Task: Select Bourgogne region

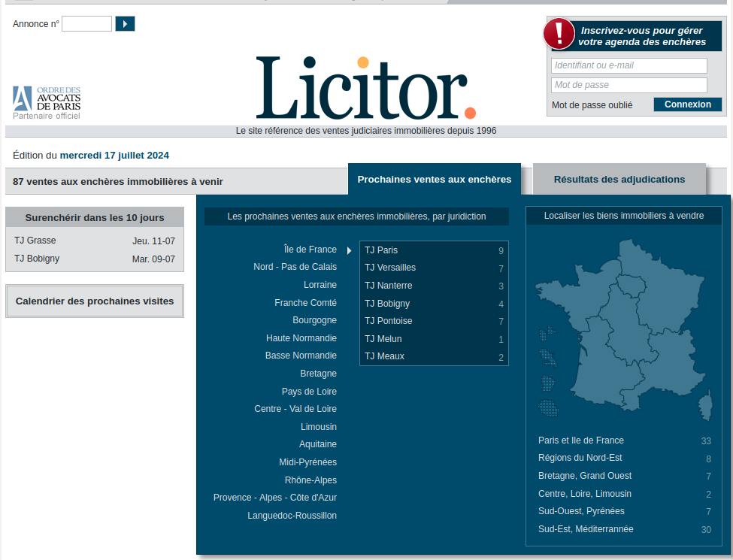Action: pos(314,320)
